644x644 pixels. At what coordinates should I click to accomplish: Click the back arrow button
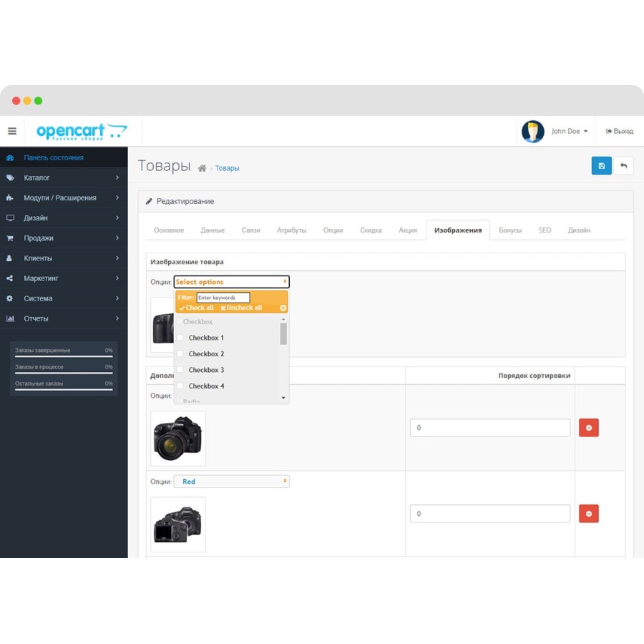click(623, 165)
